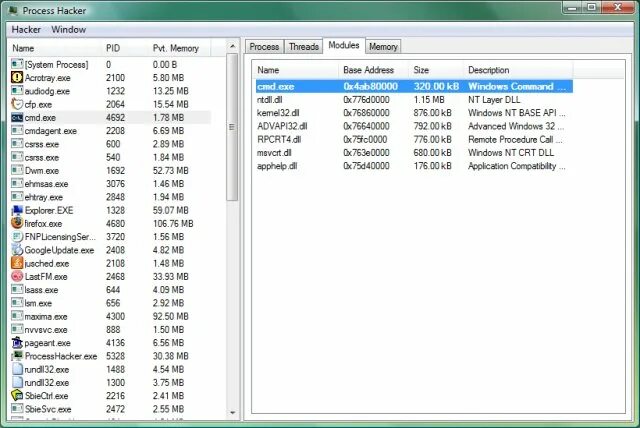Maximize the Process Hacker window

[x=591, y=7]
